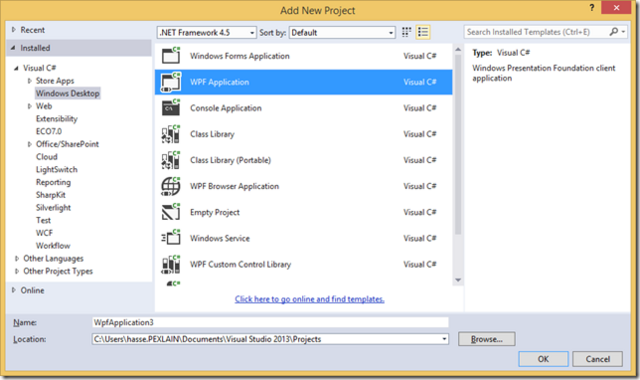Click the Class Library (Portable) template icon
The height and width of the screenshot is (380, 640).
[x=171, y=160]
